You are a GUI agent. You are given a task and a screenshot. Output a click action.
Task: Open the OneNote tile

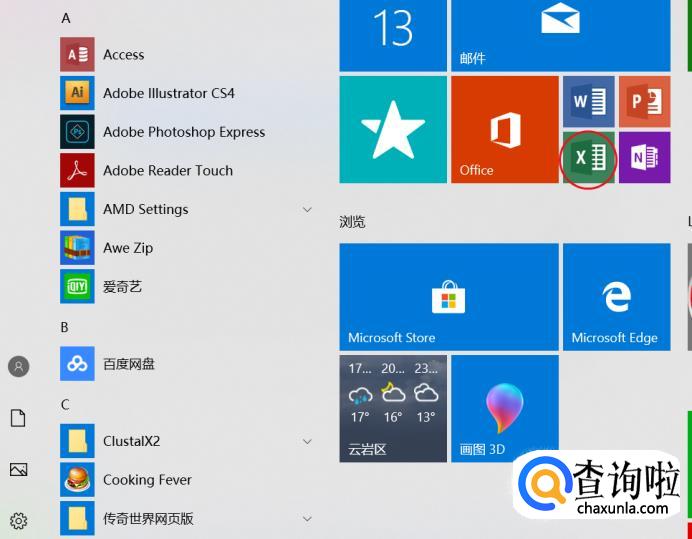pyautogui.click(x=645, y=158)
